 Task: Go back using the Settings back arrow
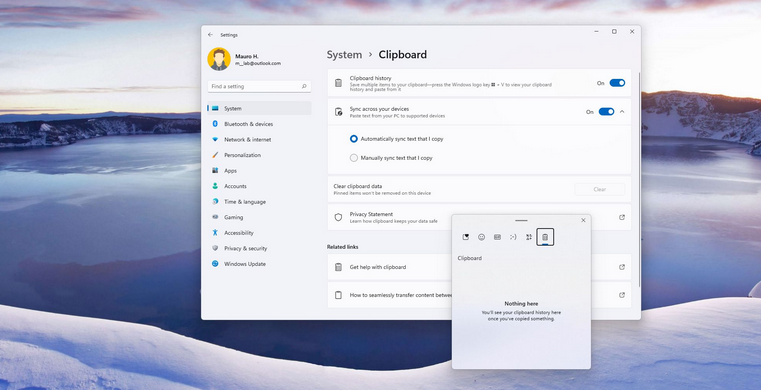point(210,35)
